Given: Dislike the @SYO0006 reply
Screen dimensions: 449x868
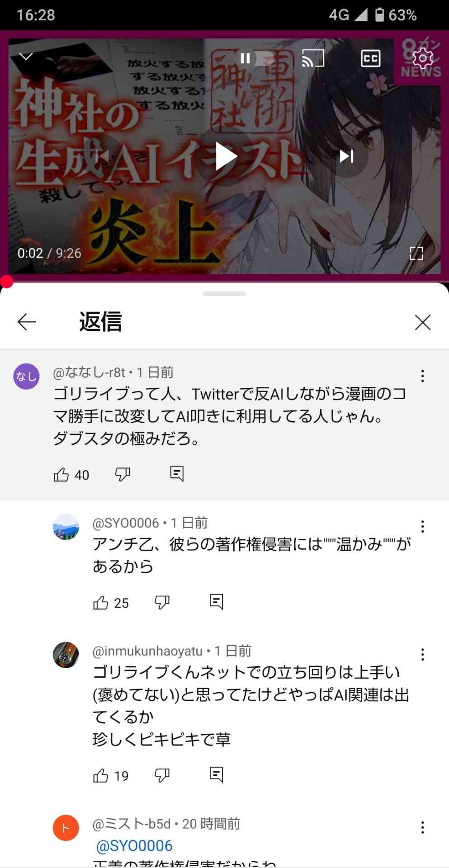Looking at the screenshot, I should [162, 602].
